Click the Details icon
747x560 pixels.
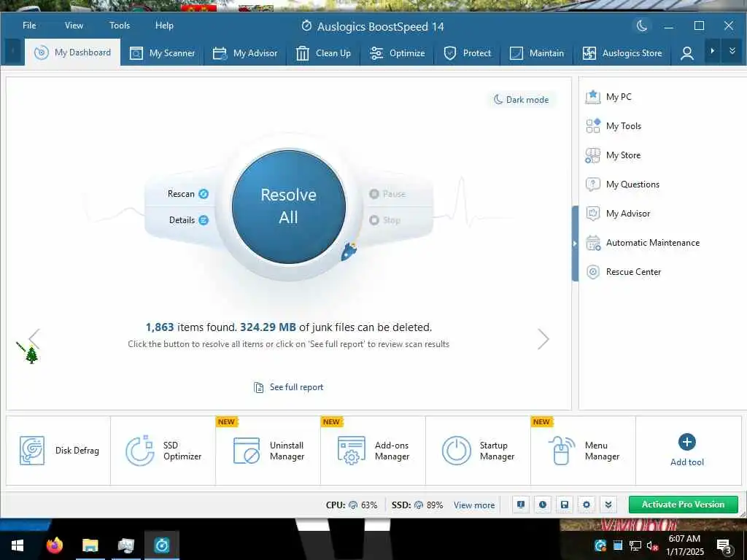204,220
